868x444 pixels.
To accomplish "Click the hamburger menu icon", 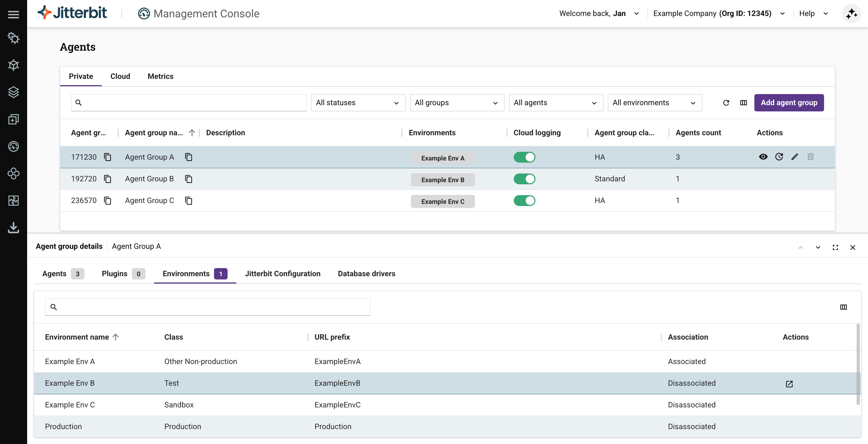I will (14, 14).
